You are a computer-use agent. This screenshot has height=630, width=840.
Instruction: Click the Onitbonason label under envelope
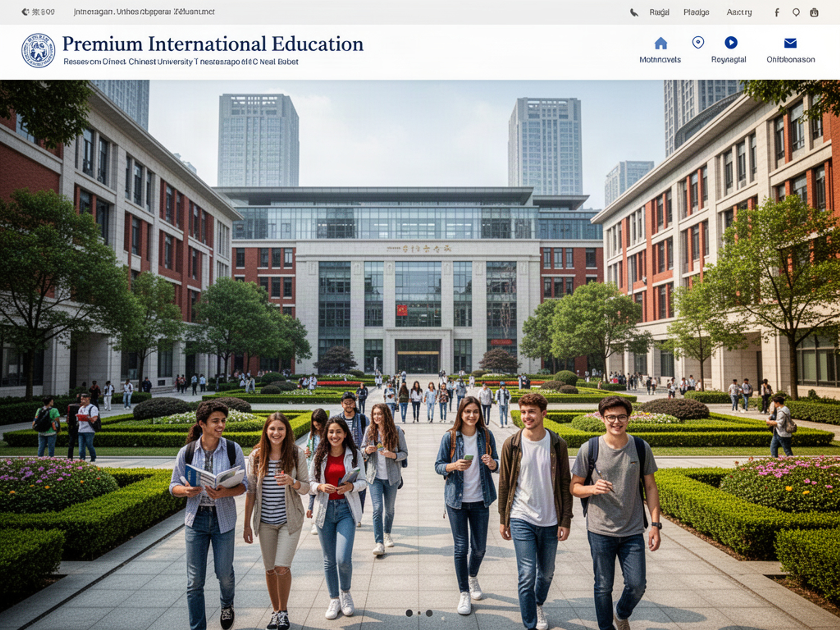(x=791, y=60)
